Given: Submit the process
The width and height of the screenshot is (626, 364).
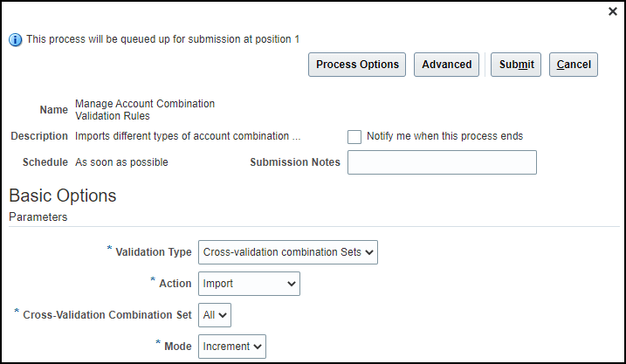Looking at the screenshot, I should 516,65.
